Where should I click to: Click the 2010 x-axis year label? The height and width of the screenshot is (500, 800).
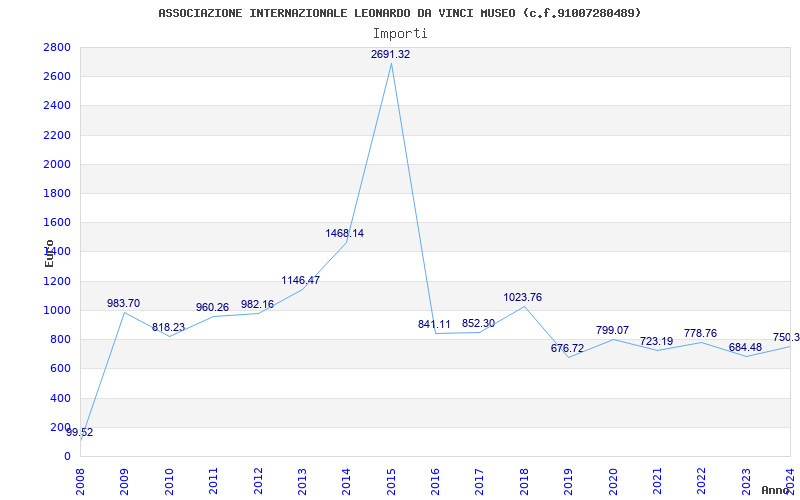[169, 481]
